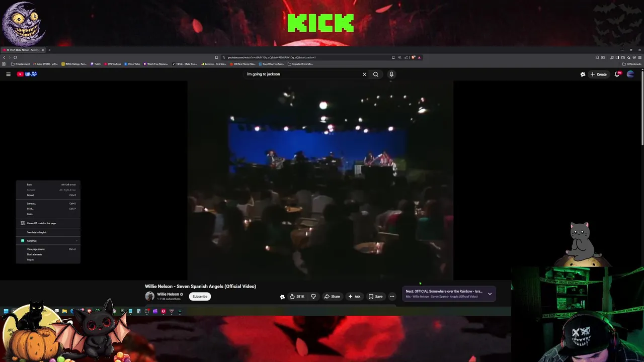Screen dimensions: 644x362
Task: Like the Willie Nelson video
Action: tap(297, 296)
